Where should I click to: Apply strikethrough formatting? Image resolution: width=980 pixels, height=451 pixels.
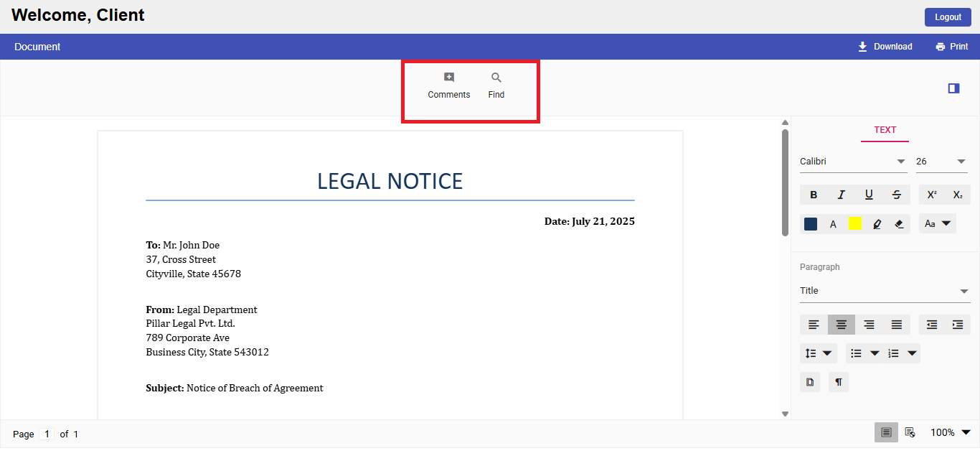click(x=897, y=194)
